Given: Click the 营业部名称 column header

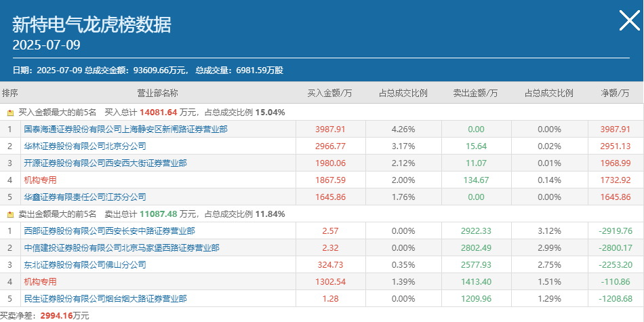Looking at the screenshot, I should click(x=157, y=94).
